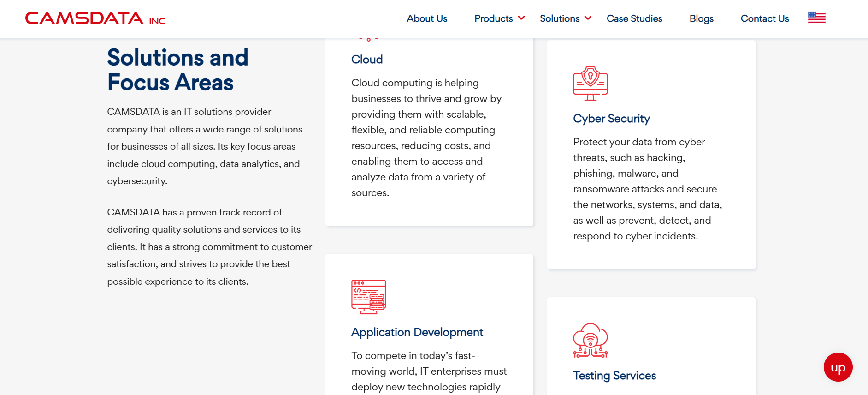Open the About Us menu item
The image size is (868, 395).
click(426, 18)
